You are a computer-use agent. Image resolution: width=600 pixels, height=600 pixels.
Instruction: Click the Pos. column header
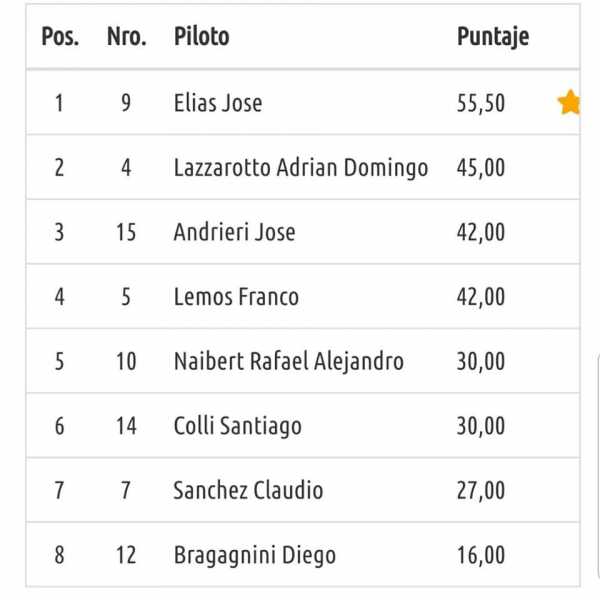(59, 37)
